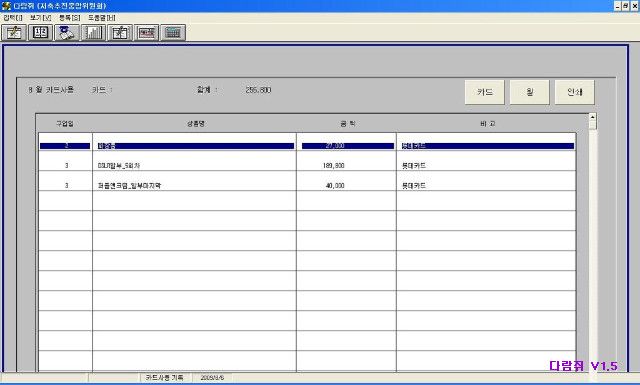
Task: Open the calculator toolbar icon
Action: click(173, 33)
